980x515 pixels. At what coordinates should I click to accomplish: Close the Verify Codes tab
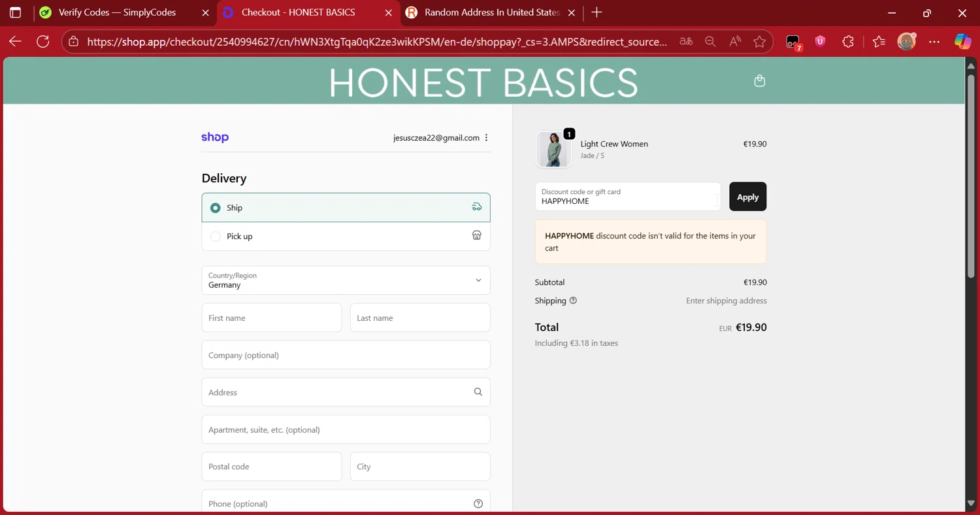click(206, 12)
